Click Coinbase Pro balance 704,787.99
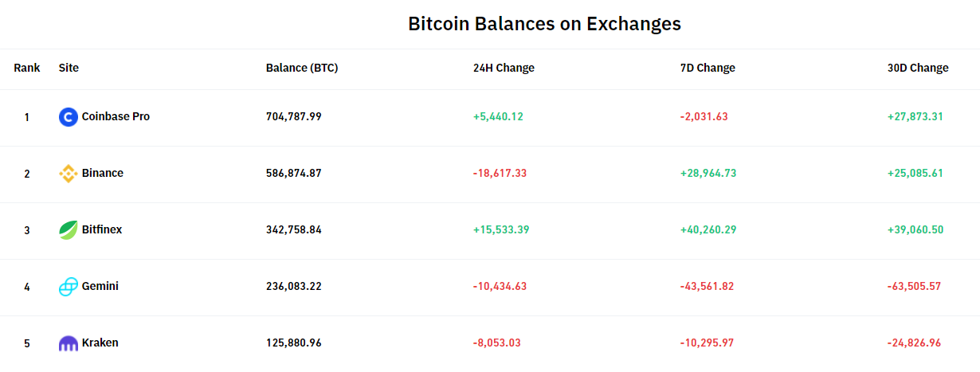 click(294, 116)
